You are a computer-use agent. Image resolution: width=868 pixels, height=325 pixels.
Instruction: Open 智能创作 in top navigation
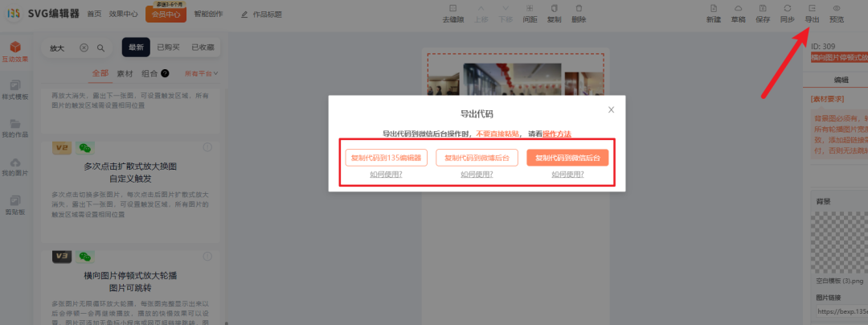pyautogui.click(x=209, y=14)
